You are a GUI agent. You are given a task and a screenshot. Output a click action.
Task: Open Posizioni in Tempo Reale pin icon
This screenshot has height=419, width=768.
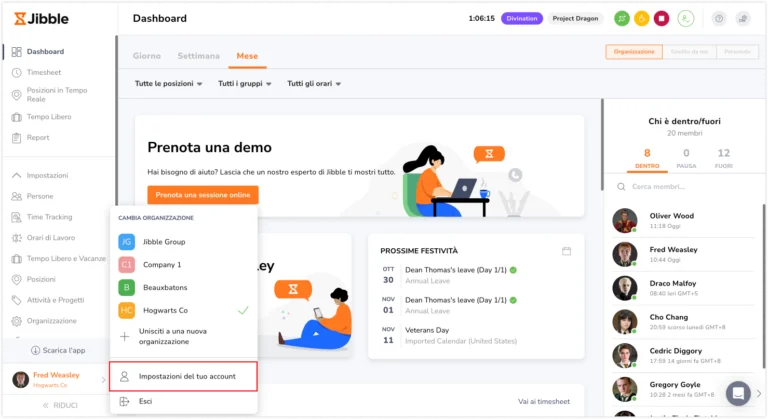coord(17,95)
